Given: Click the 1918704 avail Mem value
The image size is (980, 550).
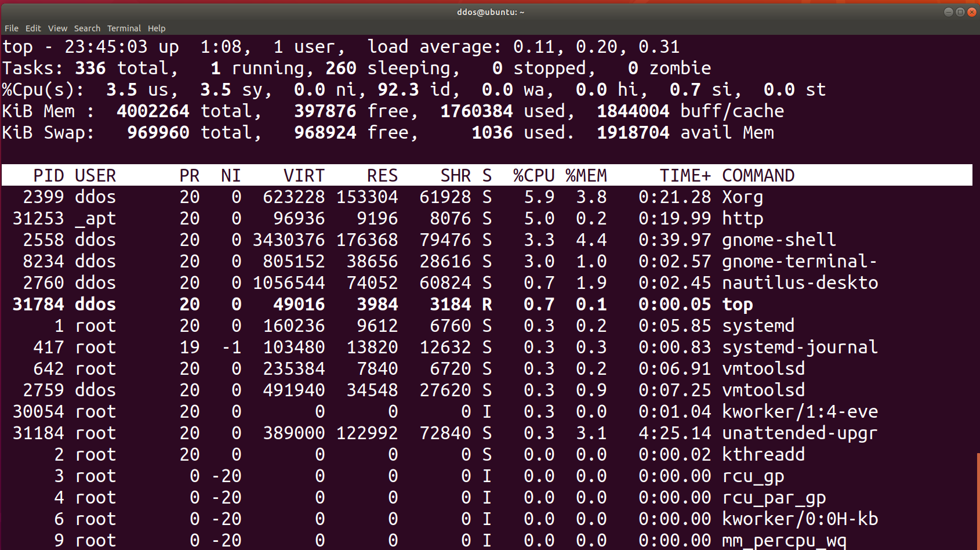Looking at the screenshot, I should (x=633, y=133).
